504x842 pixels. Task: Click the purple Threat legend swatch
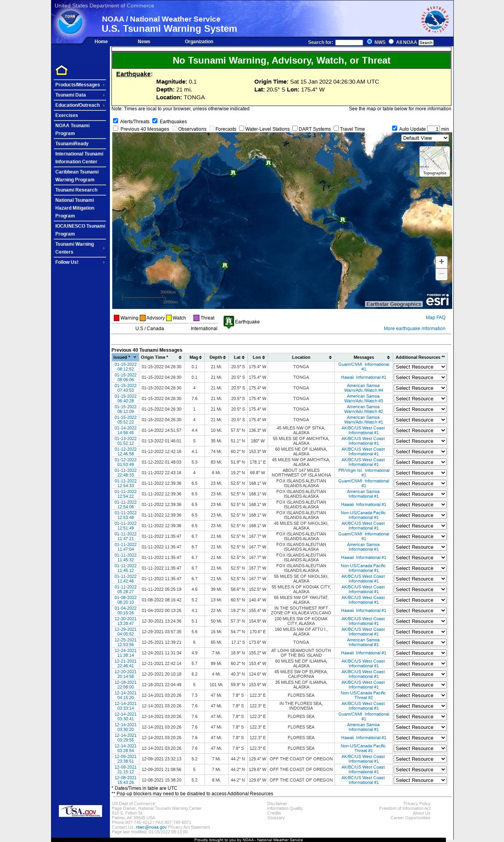(x=196, y=318)
